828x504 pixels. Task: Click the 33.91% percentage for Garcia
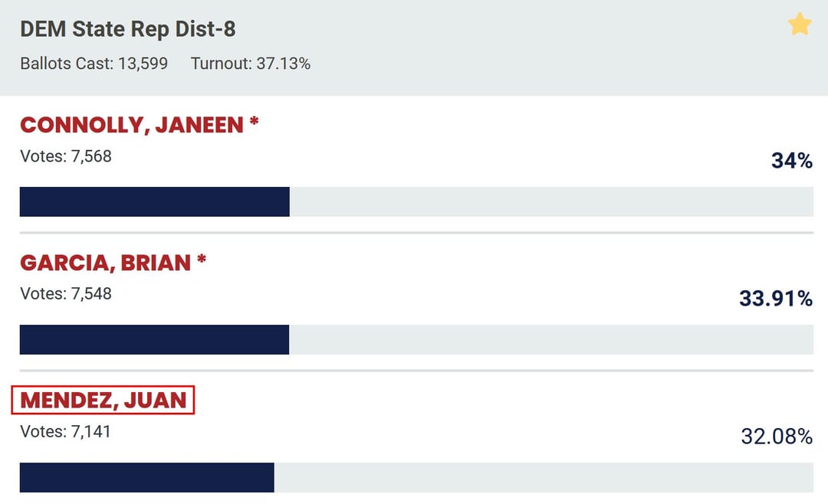tap(776, 299)
